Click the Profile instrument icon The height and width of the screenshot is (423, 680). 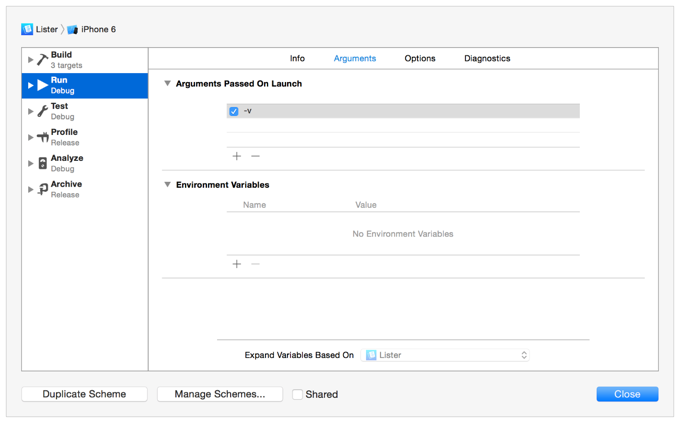(x=42, y=138)
